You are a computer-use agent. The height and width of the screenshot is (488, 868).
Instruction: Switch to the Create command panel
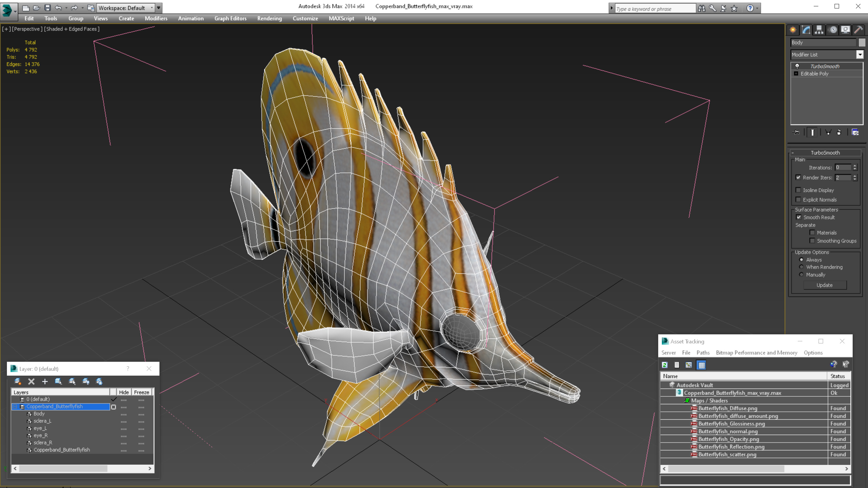[x=793, y=30]
